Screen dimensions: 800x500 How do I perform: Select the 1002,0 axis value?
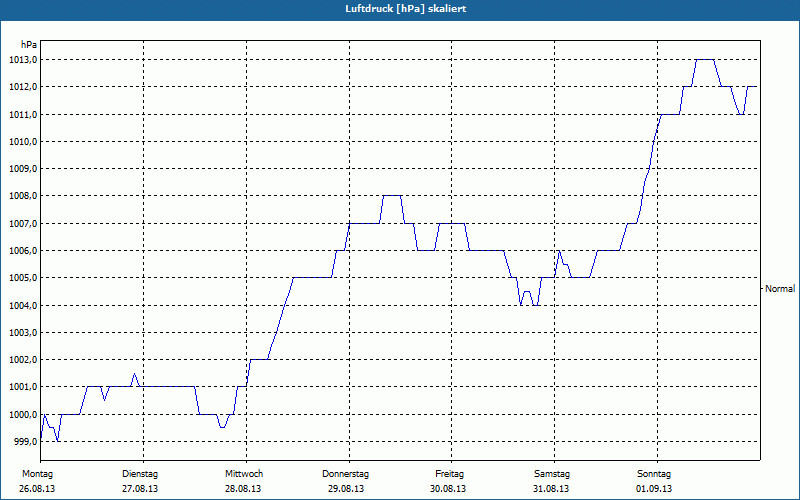point(23,360)
